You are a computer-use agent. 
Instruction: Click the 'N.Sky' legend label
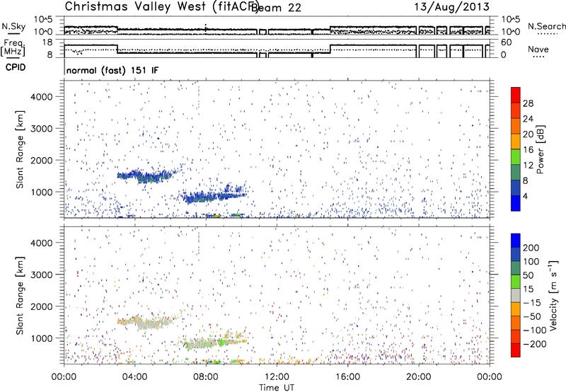point(13,26)
